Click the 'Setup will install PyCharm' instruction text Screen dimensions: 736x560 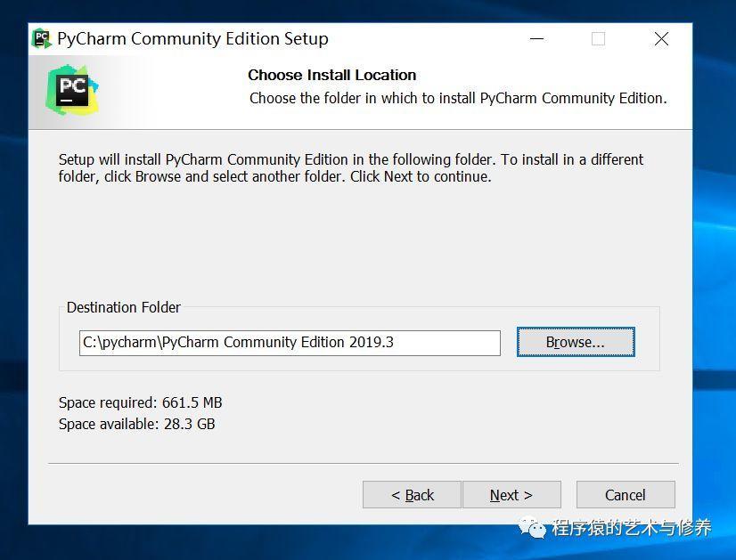[351, 168]
